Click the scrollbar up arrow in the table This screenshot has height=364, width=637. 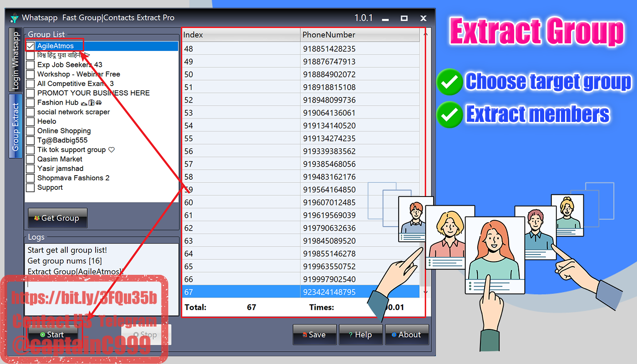425,34
